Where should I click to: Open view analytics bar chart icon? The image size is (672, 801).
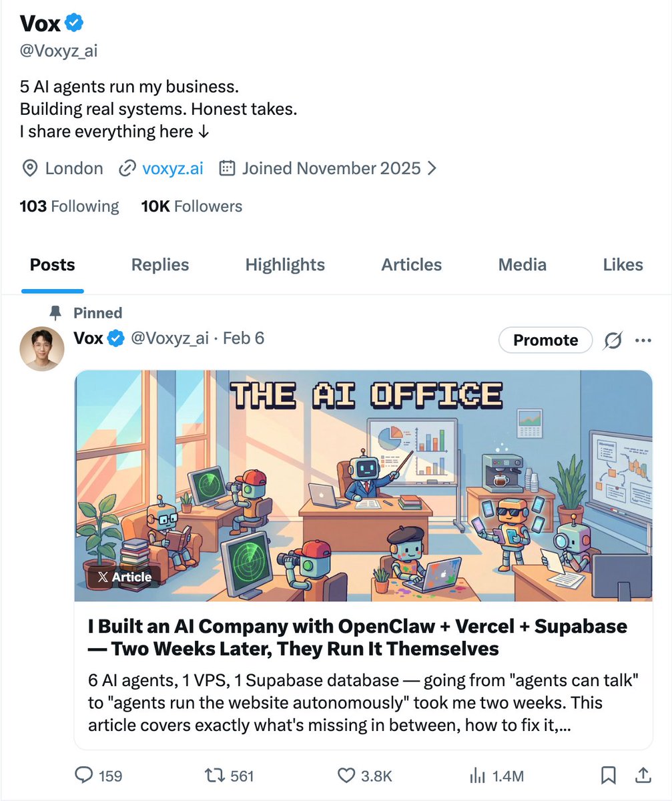[477, 775]
